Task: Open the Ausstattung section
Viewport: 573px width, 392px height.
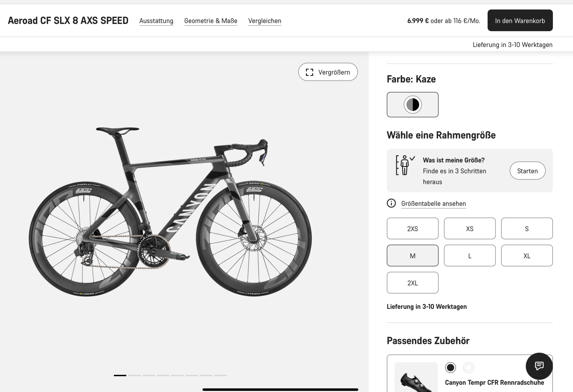Action: point(156,21)
